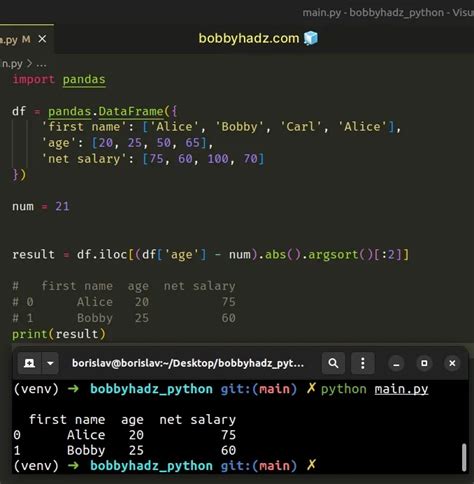The width and height of the screenshot is (474, 484).
Task: Click the underlined main.py in terminal command
Action: pos(401,389)
